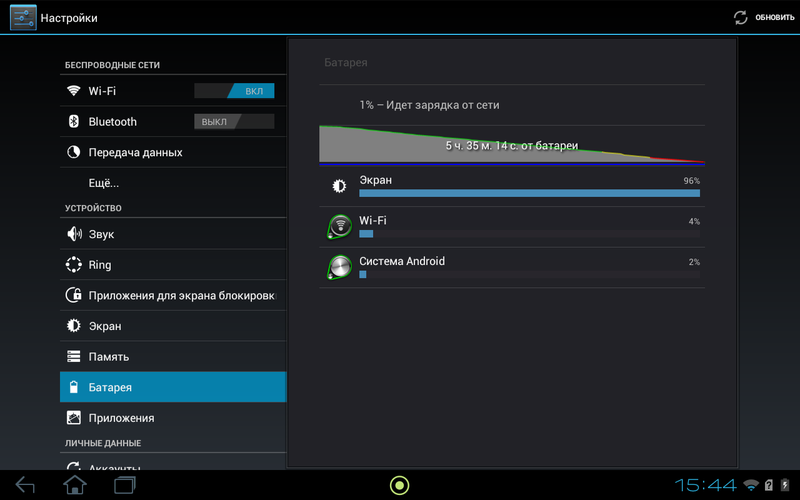
Task: Tap the Home navigation icon
Action: 74,485
